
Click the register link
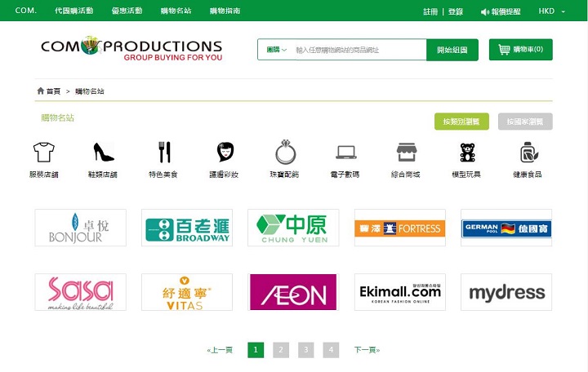tap(430, 11)
